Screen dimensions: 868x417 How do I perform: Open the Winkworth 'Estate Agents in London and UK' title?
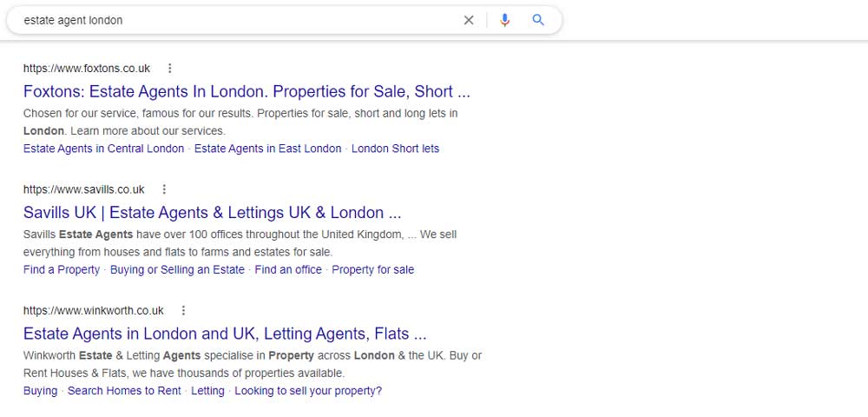(225, 334)
